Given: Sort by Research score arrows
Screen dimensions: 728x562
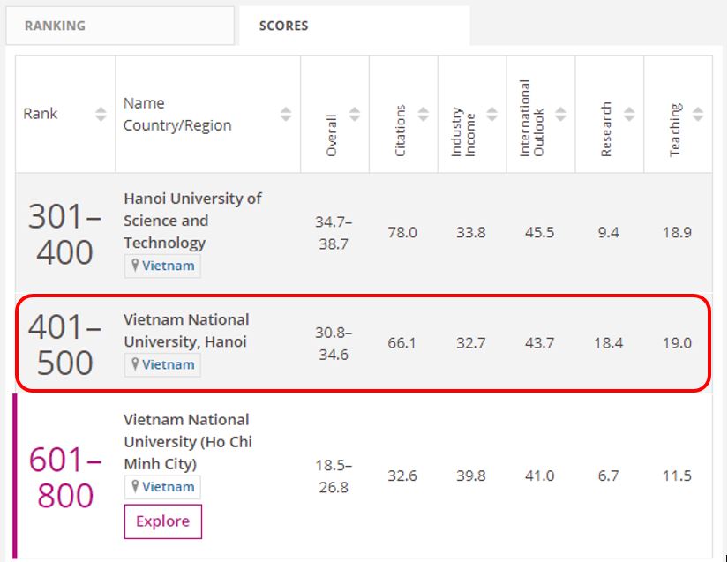Looking at the screenshot, I should pos(629,114).
